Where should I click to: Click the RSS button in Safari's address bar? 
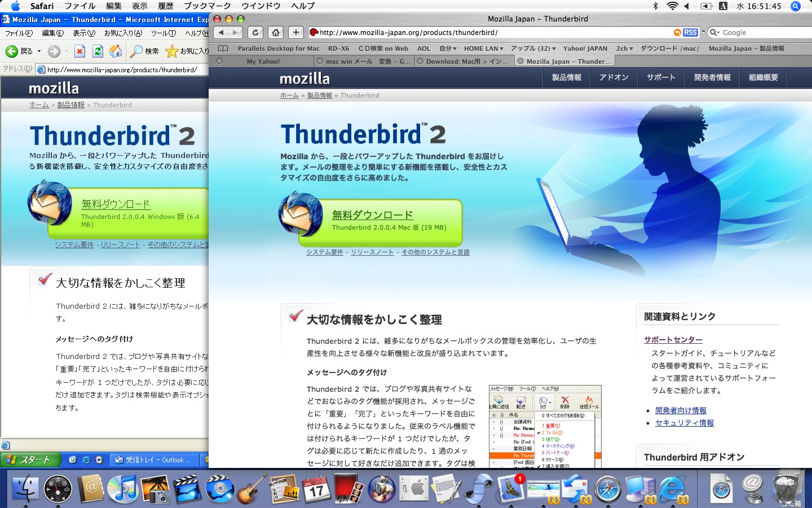[690, 33]
